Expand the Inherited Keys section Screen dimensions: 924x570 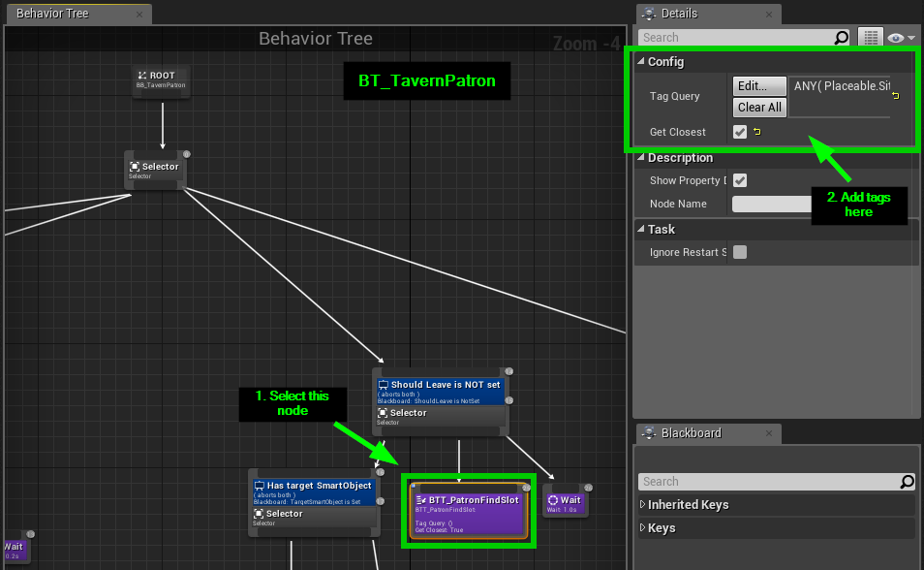[642, 505]
